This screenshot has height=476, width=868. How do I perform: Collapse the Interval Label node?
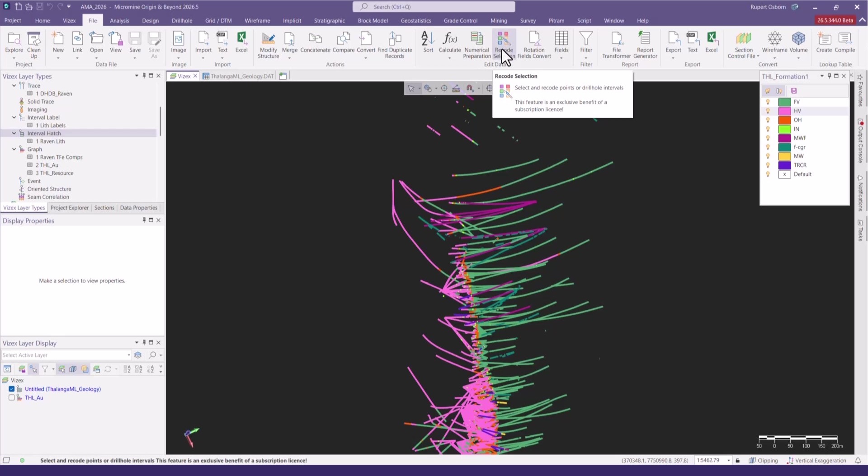pos(14,117)
